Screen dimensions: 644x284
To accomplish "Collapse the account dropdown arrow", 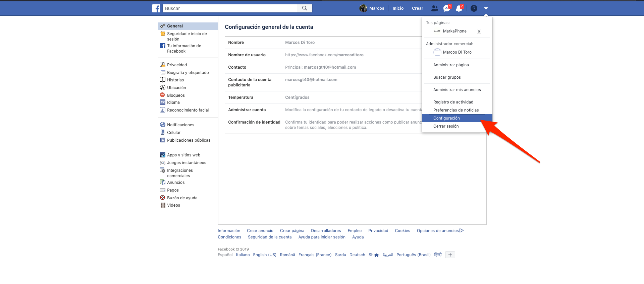I will coord(486,8).
